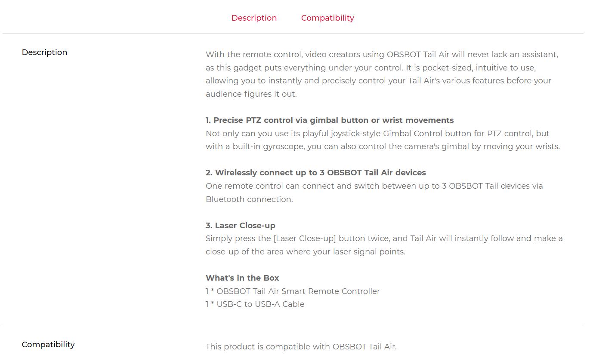
Task: Select the text about the built-in gyroscope
Action: (383, 146)
